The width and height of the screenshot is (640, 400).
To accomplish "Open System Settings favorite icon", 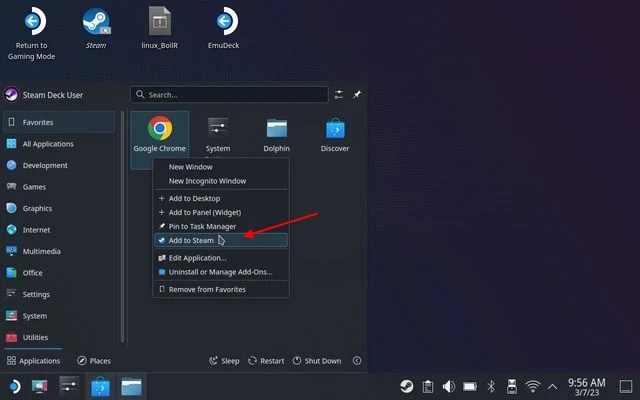I will click(x=218, y=136).
